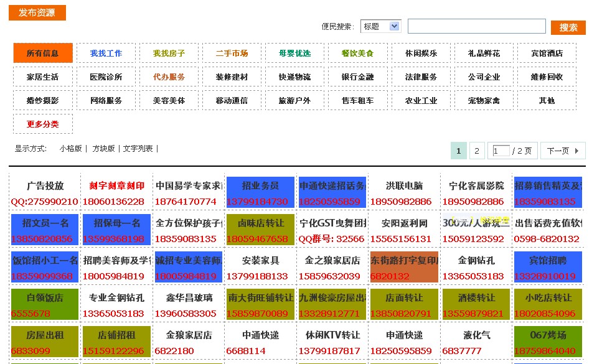The height and width of the screenshot is (364, 602).
Task: Open the 二手市场 category
Action: pos(232,54)
